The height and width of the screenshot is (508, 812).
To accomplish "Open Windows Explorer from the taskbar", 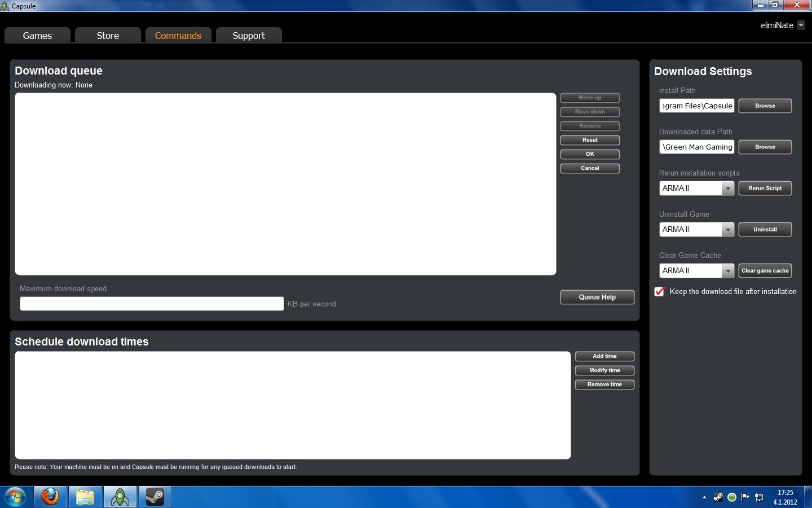I will (85, 497).
